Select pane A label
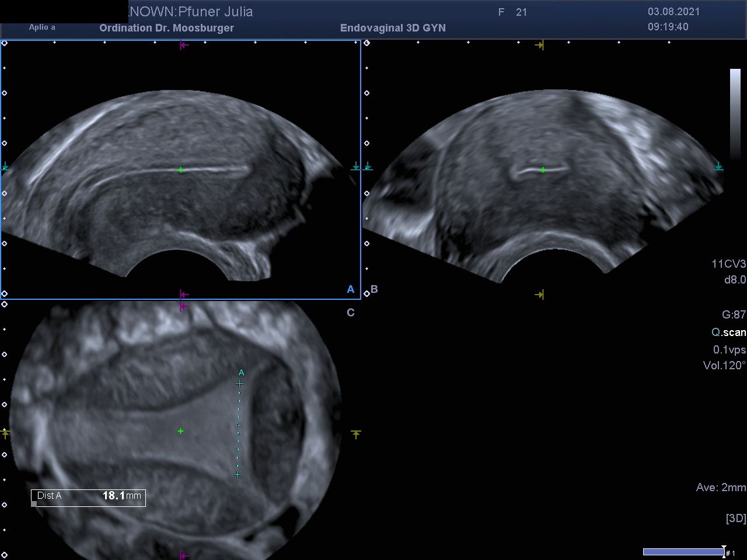This screenshot has height=560, width=747. click(x=350, y=289)
